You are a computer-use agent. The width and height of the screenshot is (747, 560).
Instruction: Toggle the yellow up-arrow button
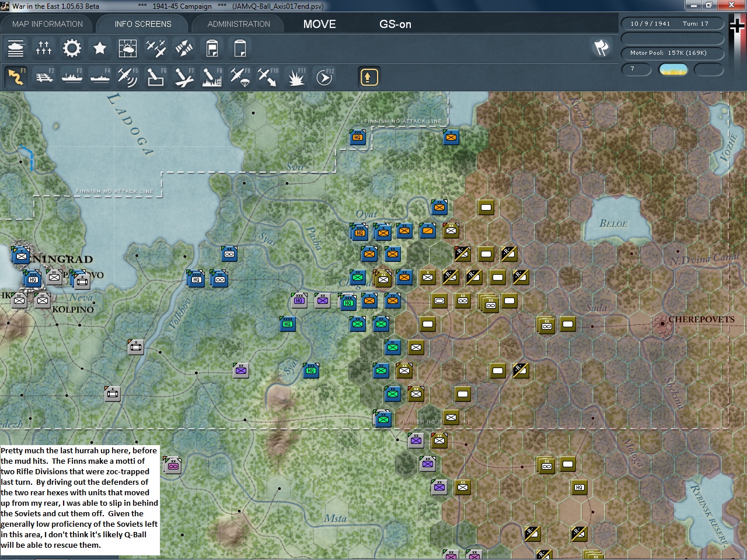click(x=369, y=77)
